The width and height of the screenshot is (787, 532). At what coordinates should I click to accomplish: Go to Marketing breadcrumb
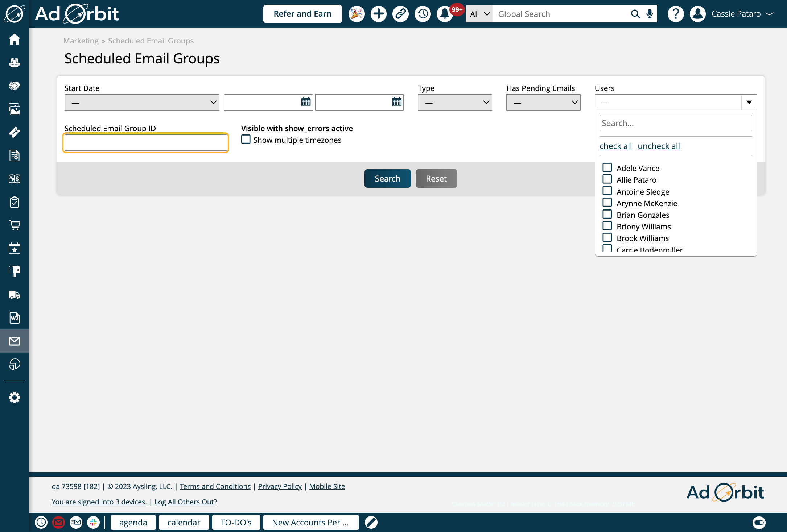[x=81, y=41]
